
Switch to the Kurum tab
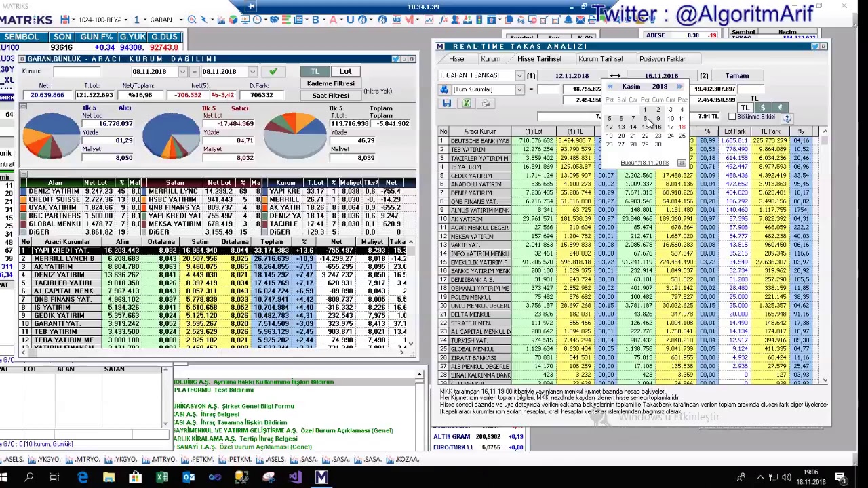click(490, 59)
